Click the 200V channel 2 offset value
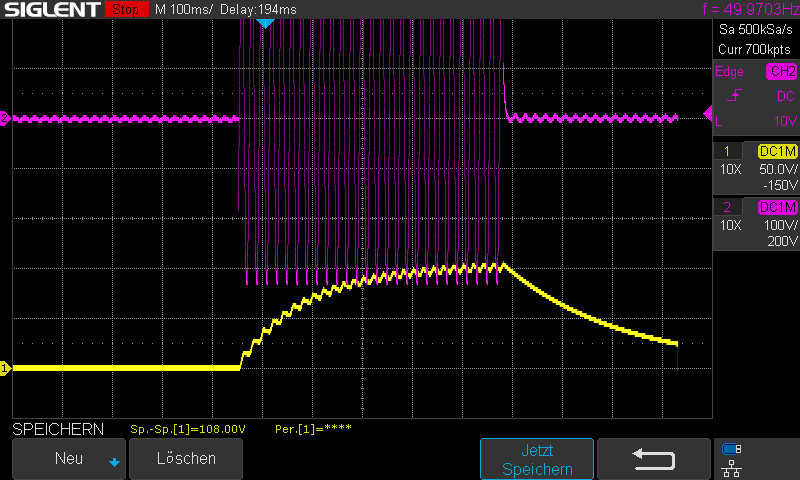 782,241
